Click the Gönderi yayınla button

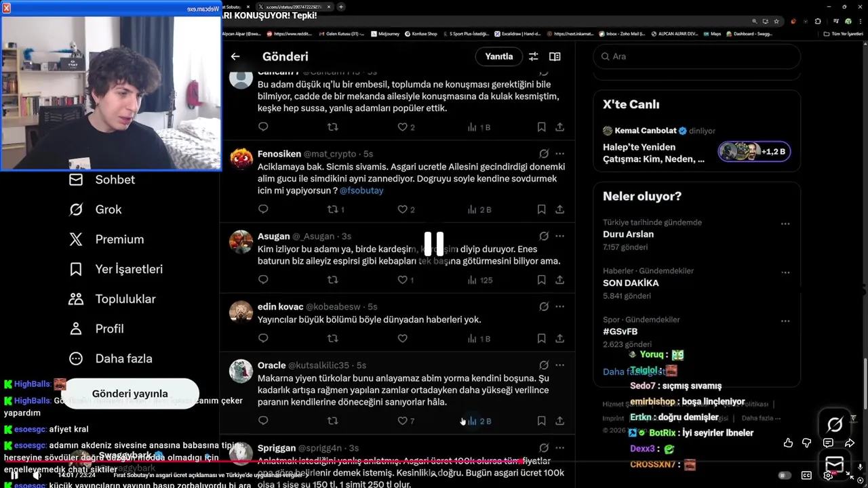[x=130, y=394]
